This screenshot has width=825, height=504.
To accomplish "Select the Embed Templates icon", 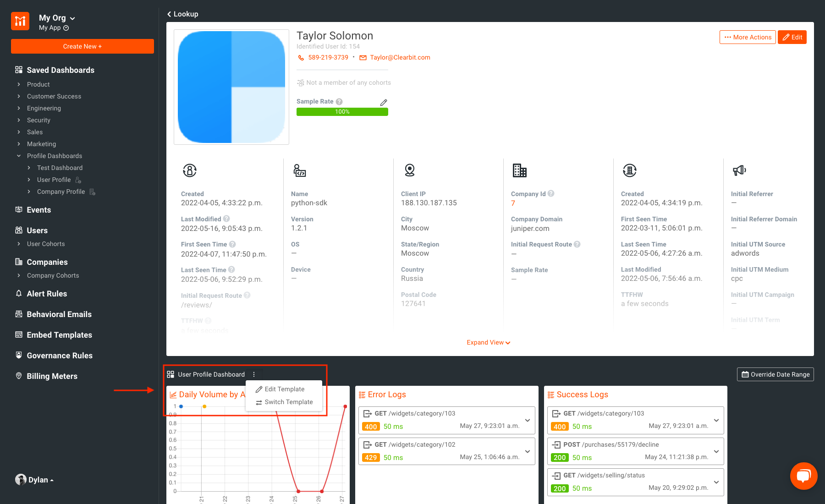I will click(x=19, y=334).
